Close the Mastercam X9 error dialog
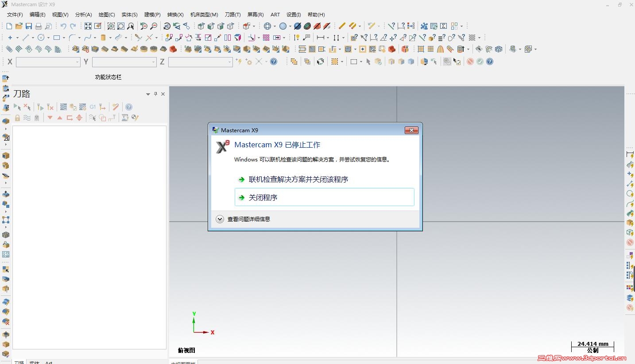The width and height of the screenshot is (635, 364). [411, 130]
